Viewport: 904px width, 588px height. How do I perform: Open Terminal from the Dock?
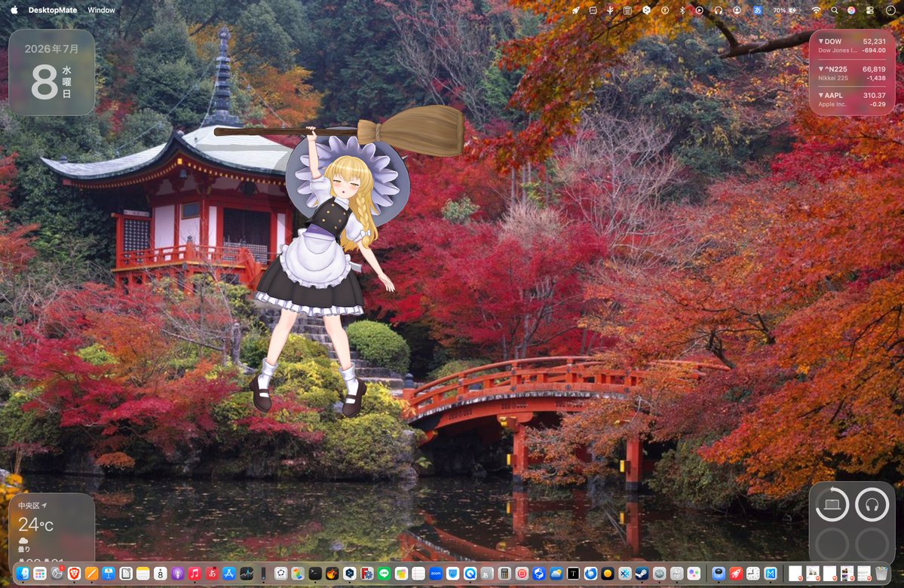(315, 574)
